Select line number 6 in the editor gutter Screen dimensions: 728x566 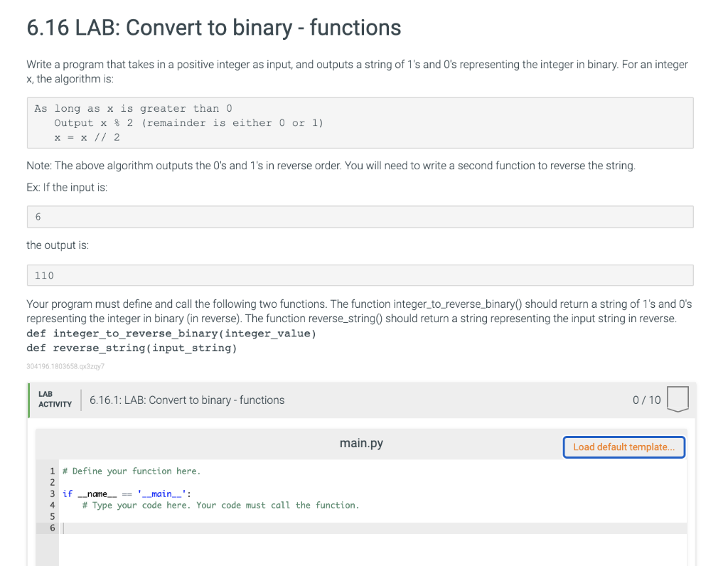pyautogui.click(x=52, y=528)
